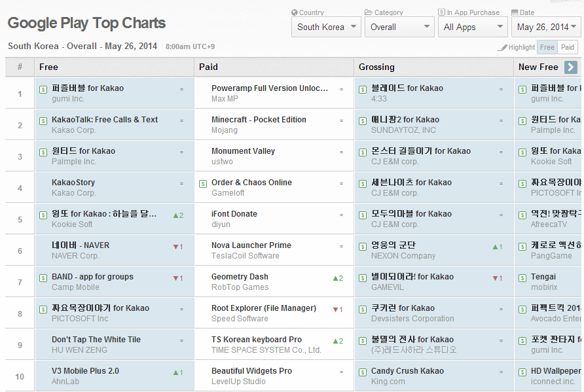Click publisher name Gameloft
The width and height of the screenshot is (584, 392).
[228, 193]
